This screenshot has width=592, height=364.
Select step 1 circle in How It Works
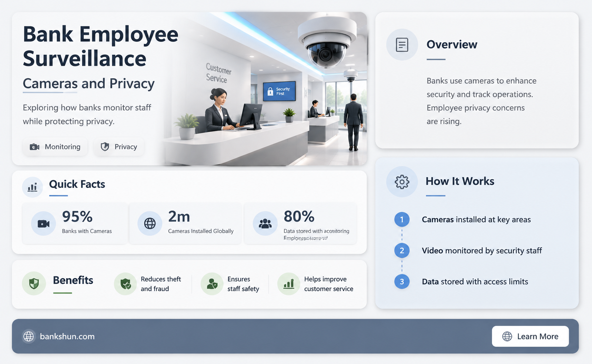coord(402,219)
